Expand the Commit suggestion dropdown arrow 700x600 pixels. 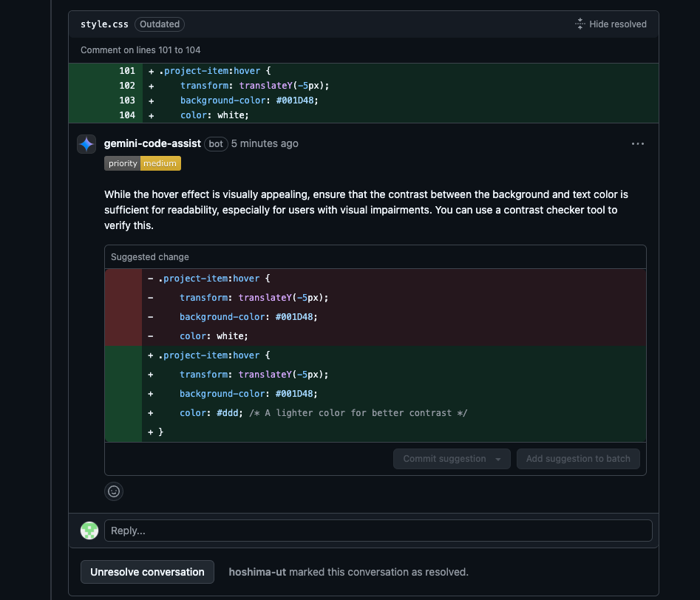[498, 459]
